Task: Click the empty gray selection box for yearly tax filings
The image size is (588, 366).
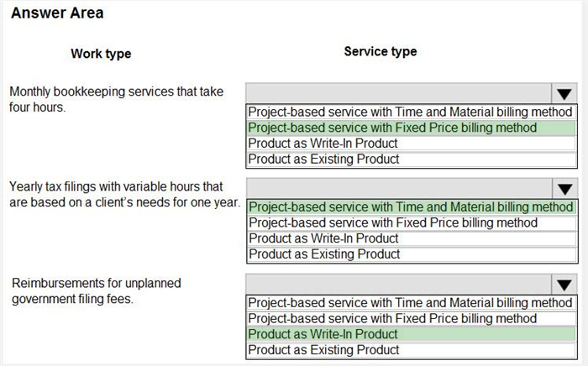Action: [x=398, y=188]
